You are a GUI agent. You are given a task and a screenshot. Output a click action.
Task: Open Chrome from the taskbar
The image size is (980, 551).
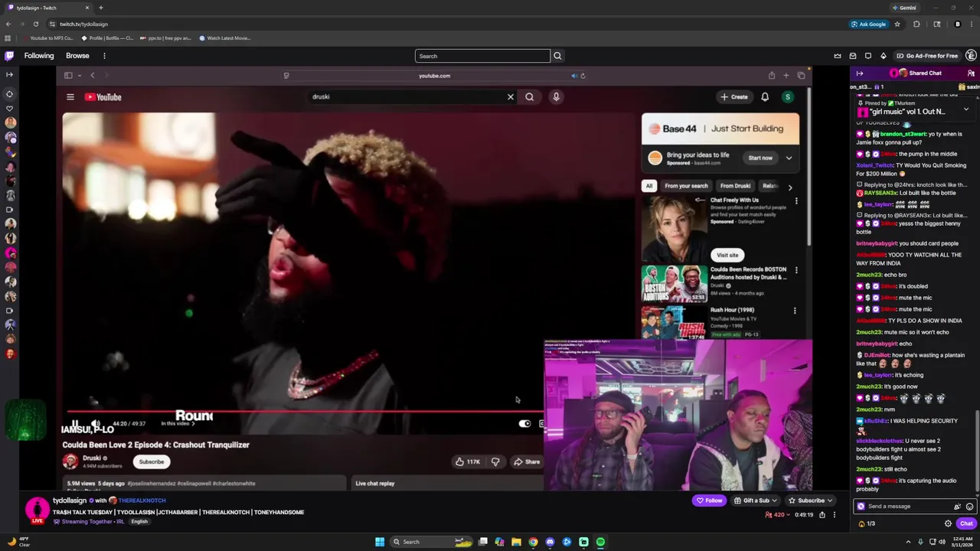[533, 542]
